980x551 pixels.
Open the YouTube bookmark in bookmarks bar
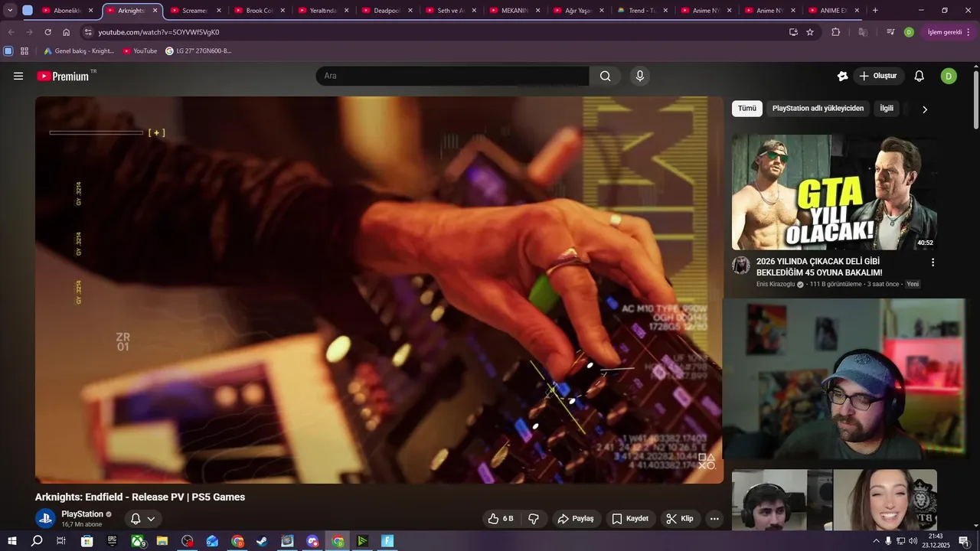140,51
